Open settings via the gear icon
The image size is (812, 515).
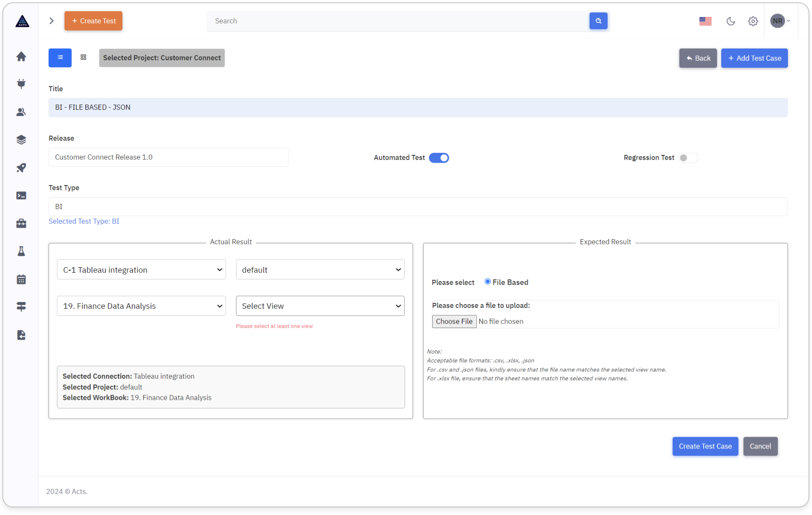click(753, 21)
